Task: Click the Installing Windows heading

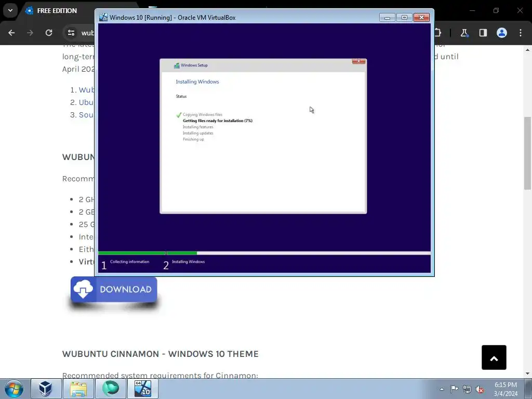Action: click(197, 82)
